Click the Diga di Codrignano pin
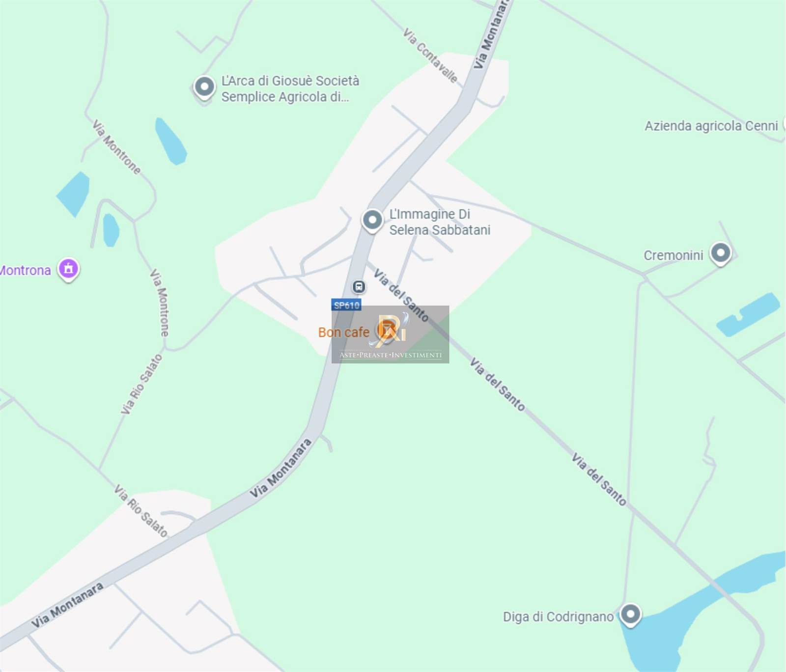Viewport: 786px width, 672px height. click(x=630, y=615)
